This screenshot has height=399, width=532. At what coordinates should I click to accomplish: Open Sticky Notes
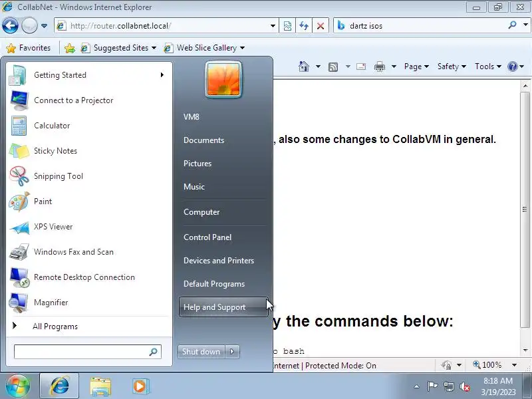tap(88, 151)
